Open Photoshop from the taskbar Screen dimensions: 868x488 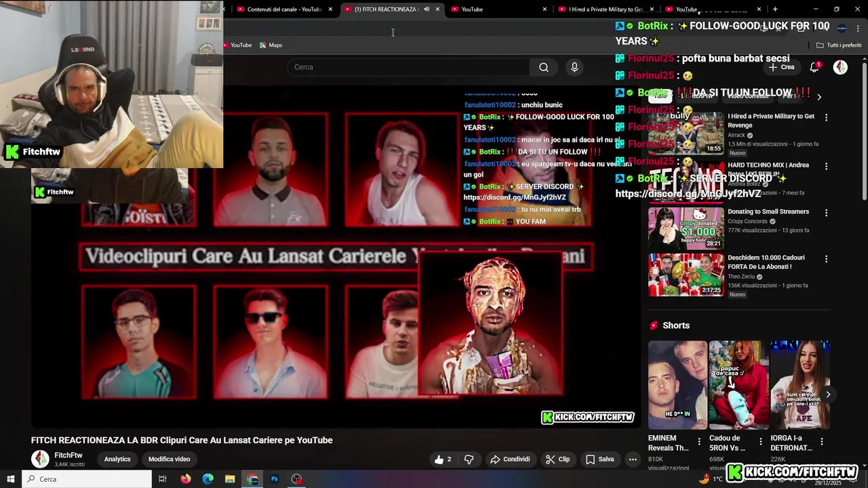275,479
